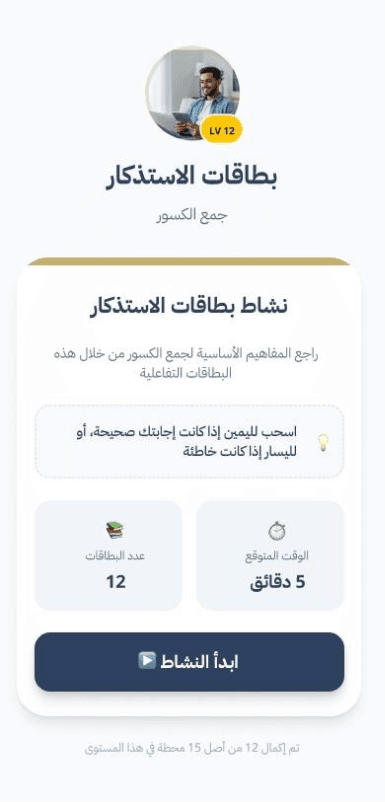
Task: Open the swipe instructions hint box
Action: coord(189,441)
